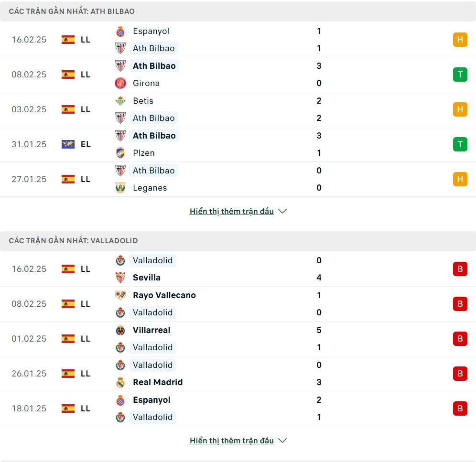Screen dimensions: 476x462
Task: Click the Leganes club crest
Action: click(120, 188)
